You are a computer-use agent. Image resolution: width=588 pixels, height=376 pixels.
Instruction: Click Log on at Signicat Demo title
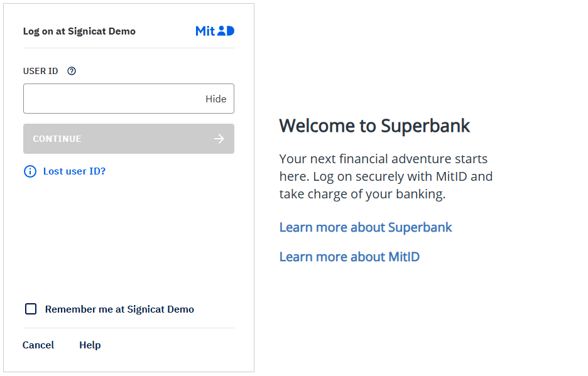coord(79,31)
